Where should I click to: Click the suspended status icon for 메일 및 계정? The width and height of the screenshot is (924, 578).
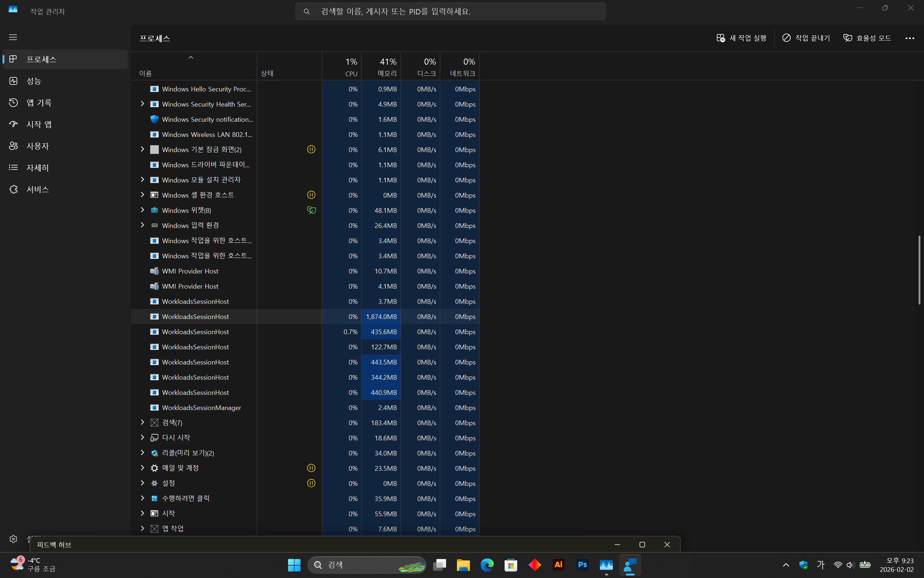(311, 468)
